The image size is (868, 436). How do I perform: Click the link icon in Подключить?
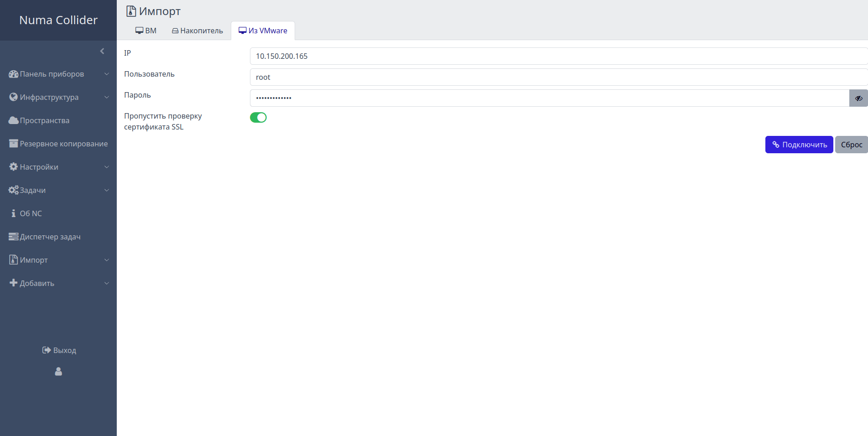coord(776,145)
